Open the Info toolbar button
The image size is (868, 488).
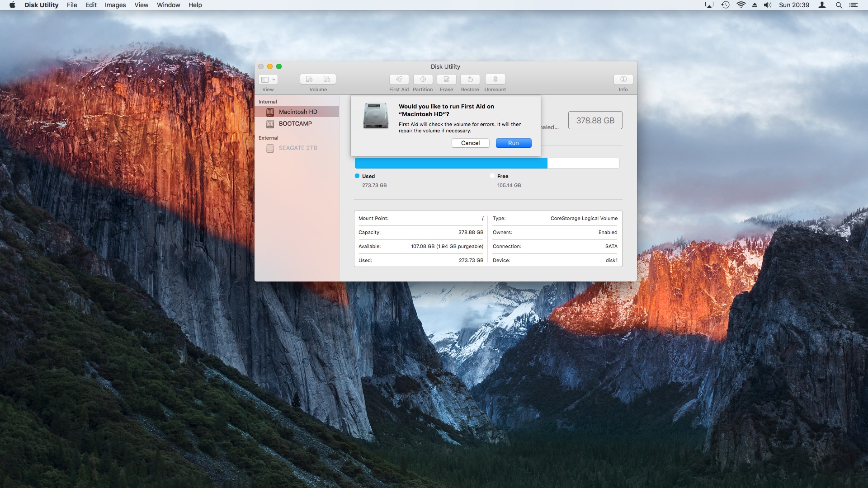(x=623, y=79)
